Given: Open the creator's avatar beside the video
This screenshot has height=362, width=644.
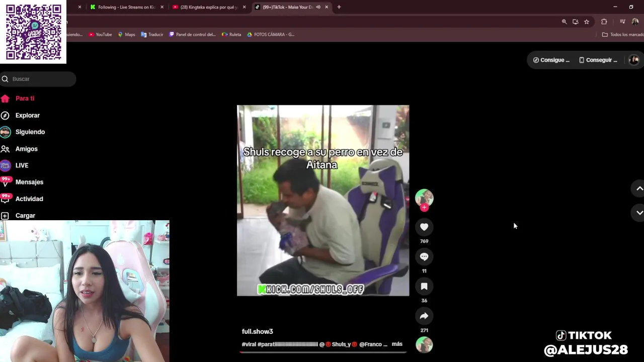Looking at the screenshot, I should [424, 198].
